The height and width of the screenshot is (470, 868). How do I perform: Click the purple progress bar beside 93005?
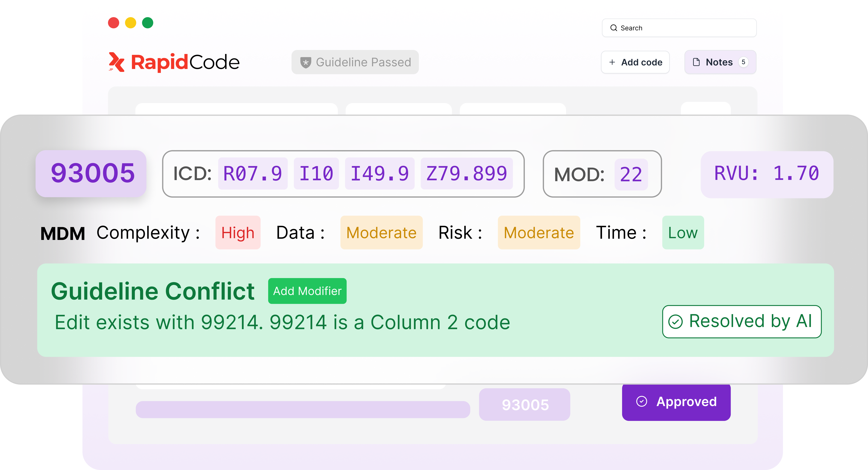coord(303,409)
